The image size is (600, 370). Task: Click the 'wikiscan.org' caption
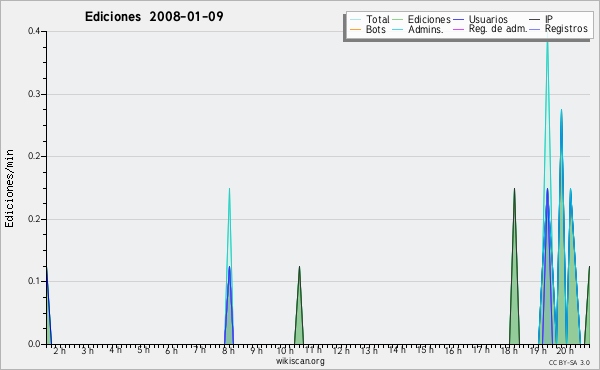(300, 361)
